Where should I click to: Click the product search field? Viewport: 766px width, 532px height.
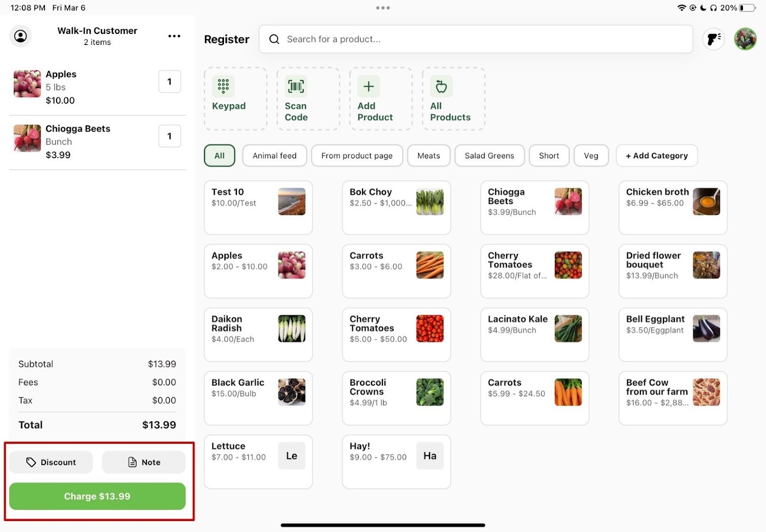tap(475, 39)
